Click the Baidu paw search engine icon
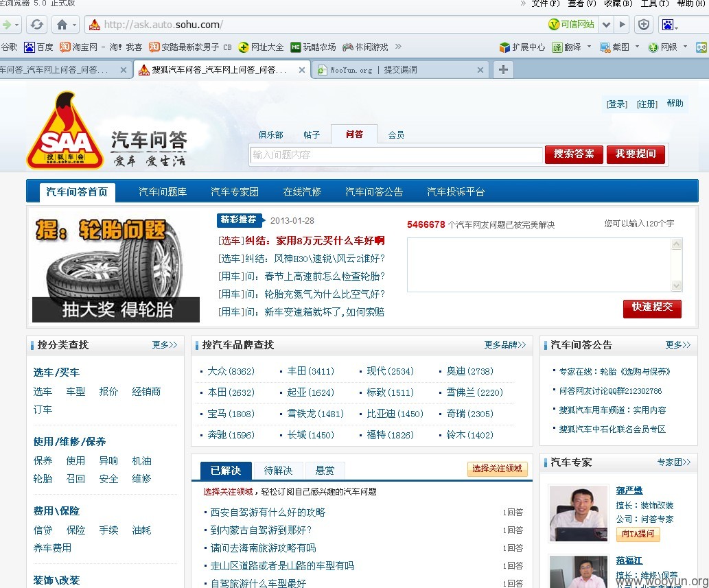The image size is (709, 588). [x=667, y=25]
